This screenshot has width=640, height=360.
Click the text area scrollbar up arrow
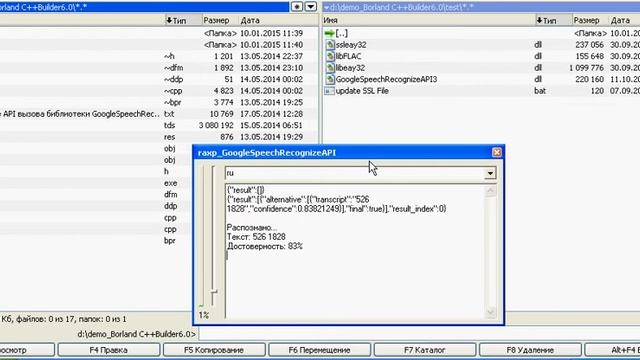coord(490,191)
